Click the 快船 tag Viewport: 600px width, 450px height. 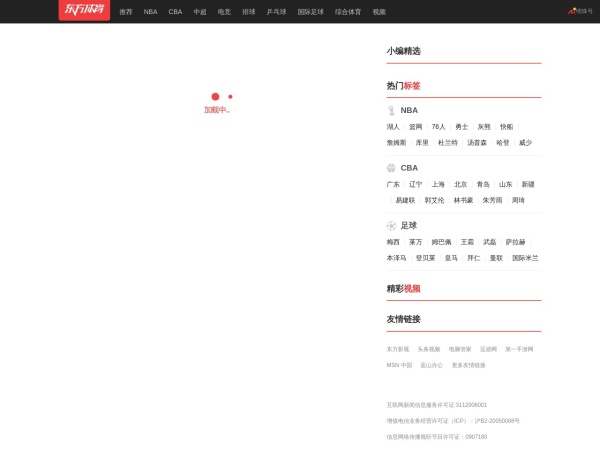(x=507, y=127)
